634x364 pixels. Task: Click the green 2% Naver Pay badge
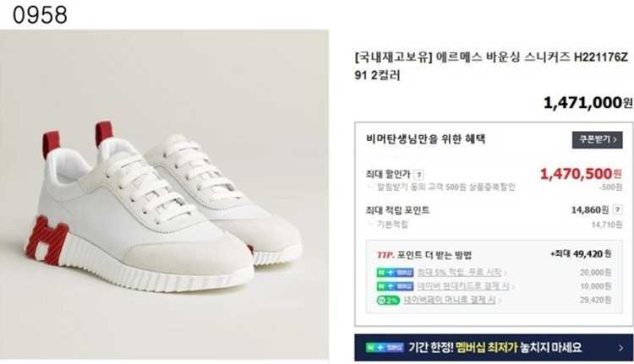pos(388,300)
